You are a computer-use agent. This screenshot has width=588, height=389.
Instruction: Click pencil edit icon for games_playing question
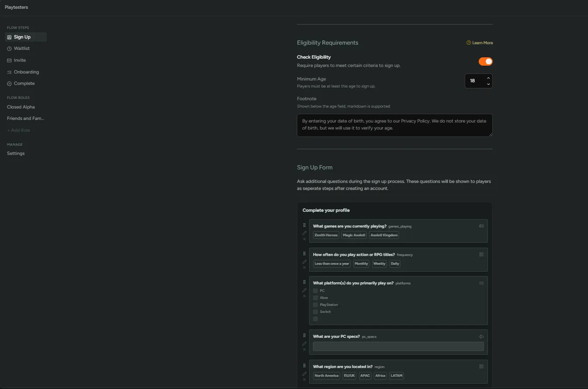[x=305, y=233]
